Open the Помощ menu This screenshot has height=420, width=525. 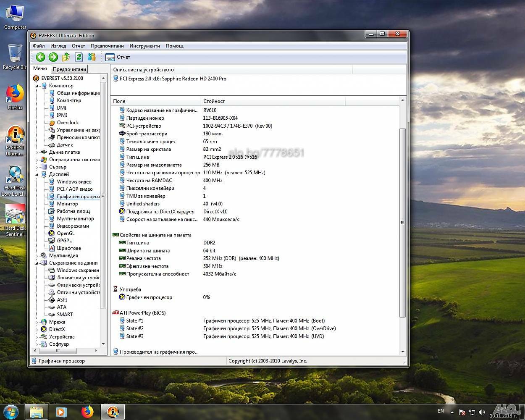(174, 46)
